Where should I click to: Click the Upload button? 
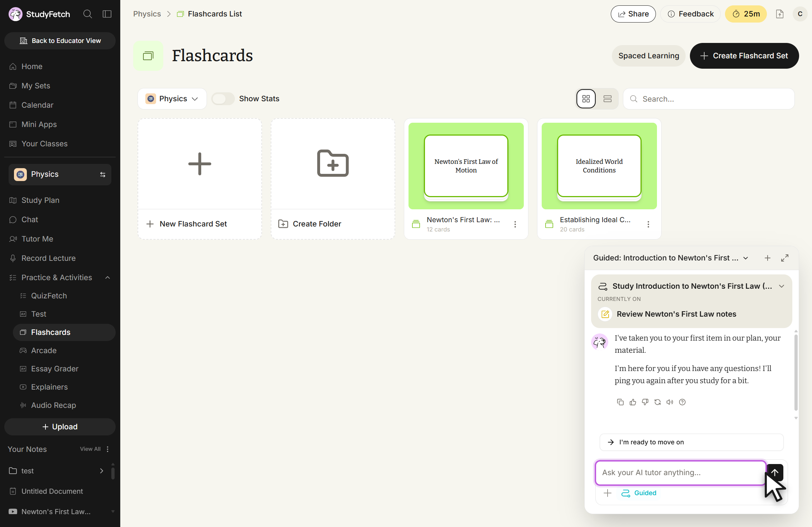pyautogui.click(x=60, y=427)
